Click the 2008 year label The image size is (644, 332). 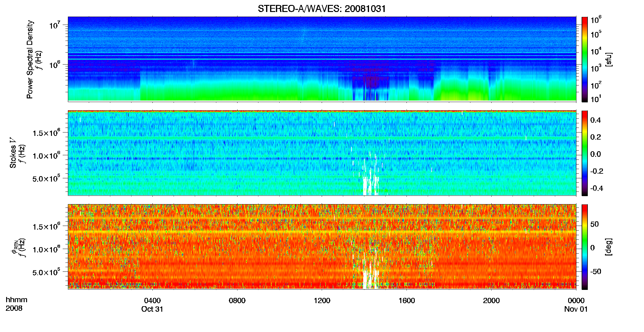[14, 308]
